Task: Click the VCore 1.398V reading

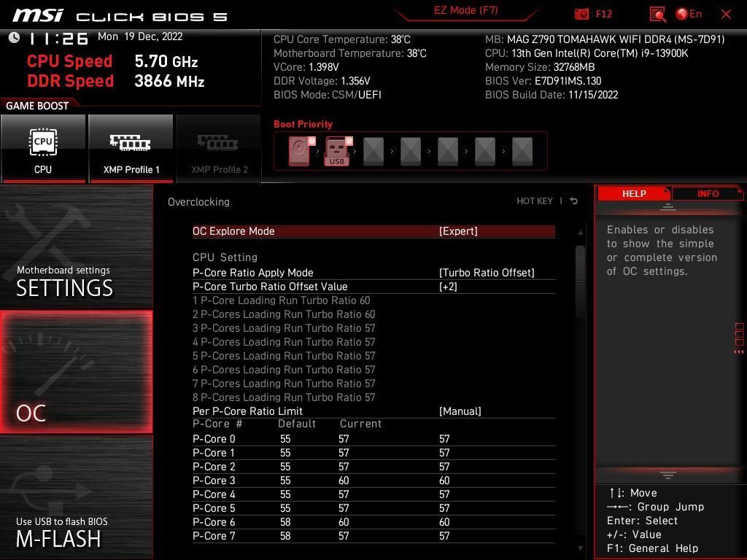Action: click(x=306, y=67)
